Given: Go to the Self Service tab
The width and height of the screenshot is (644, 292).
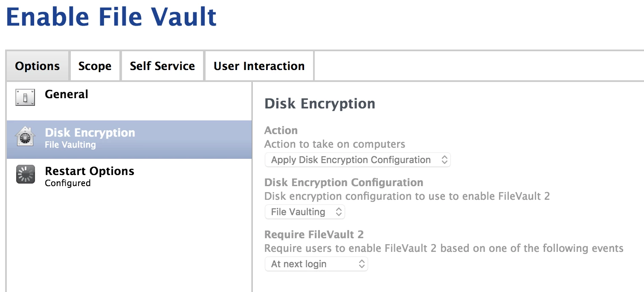Looking at the screenshot, I should [x=162, y=66].
